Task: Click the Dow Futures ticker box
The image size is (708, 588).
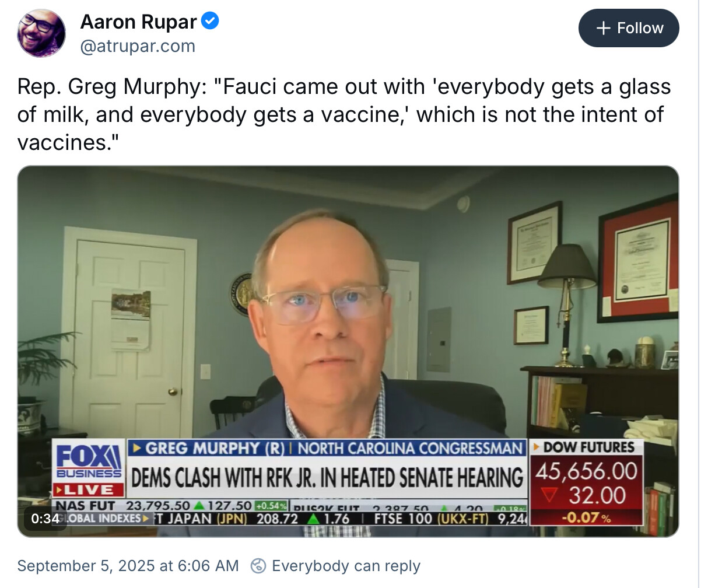Action: [587, 482]
